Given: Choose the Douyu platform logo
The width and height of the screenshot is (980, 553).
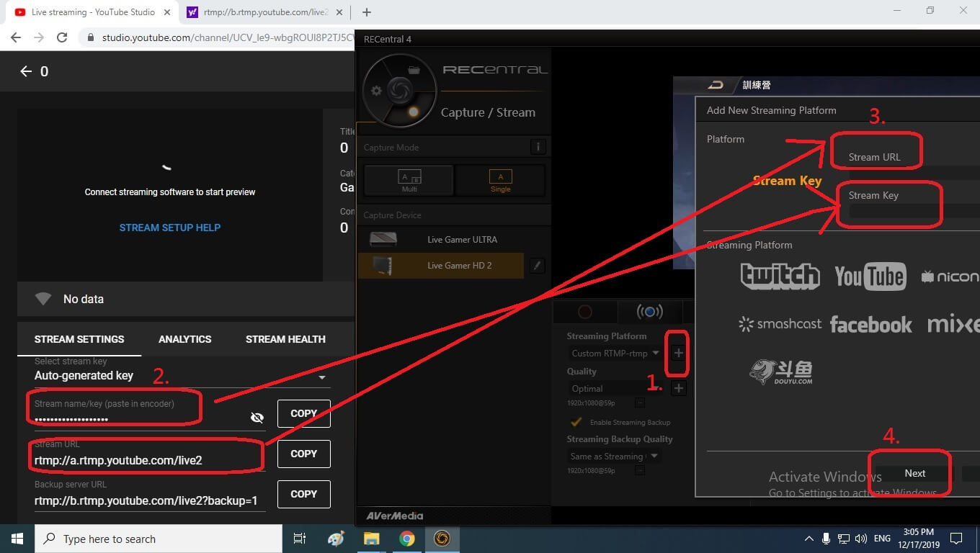Looking at the screenshot, I should coord(781,372).
